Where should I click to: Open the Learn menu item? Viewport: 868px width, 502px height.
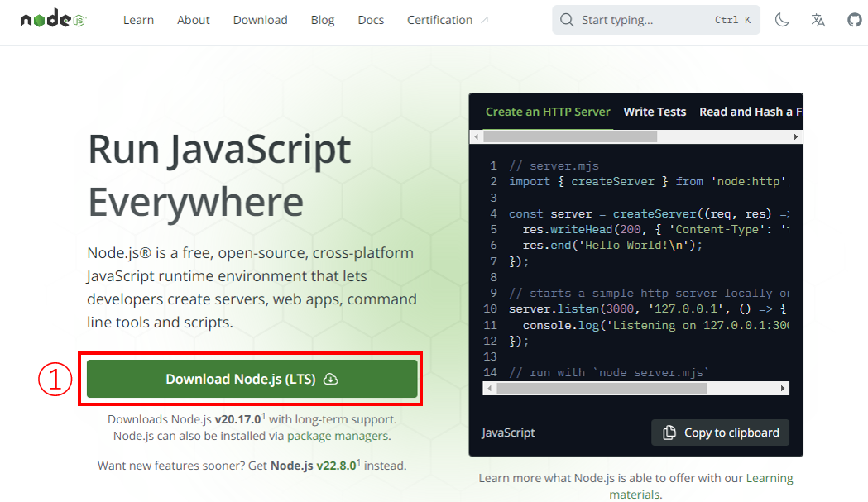(138, 20)
